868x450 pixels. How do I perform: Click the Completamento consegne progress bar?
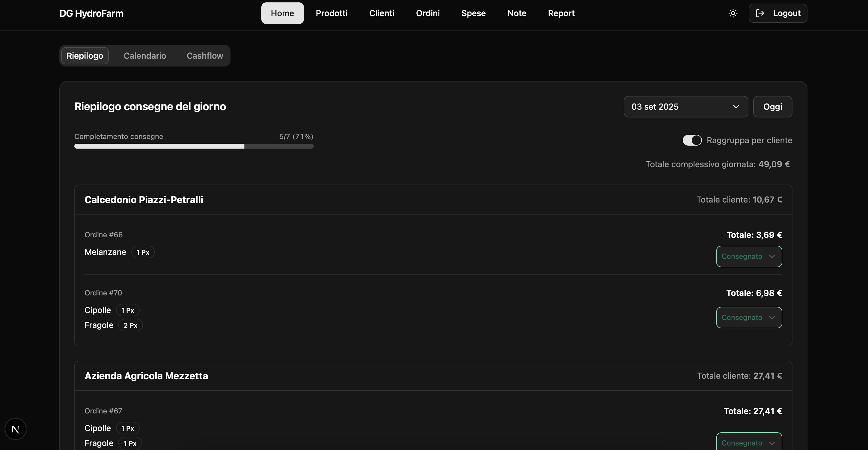[194, 146]
